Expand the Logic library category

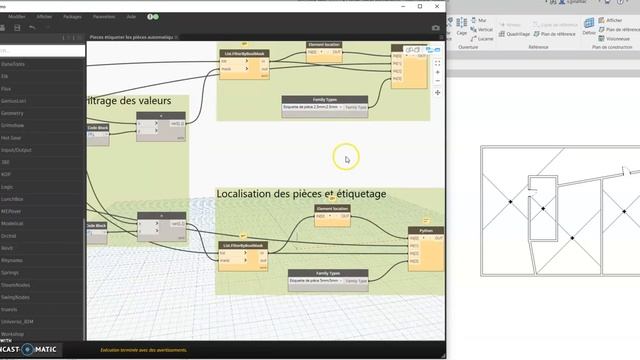tap(7, 187)
